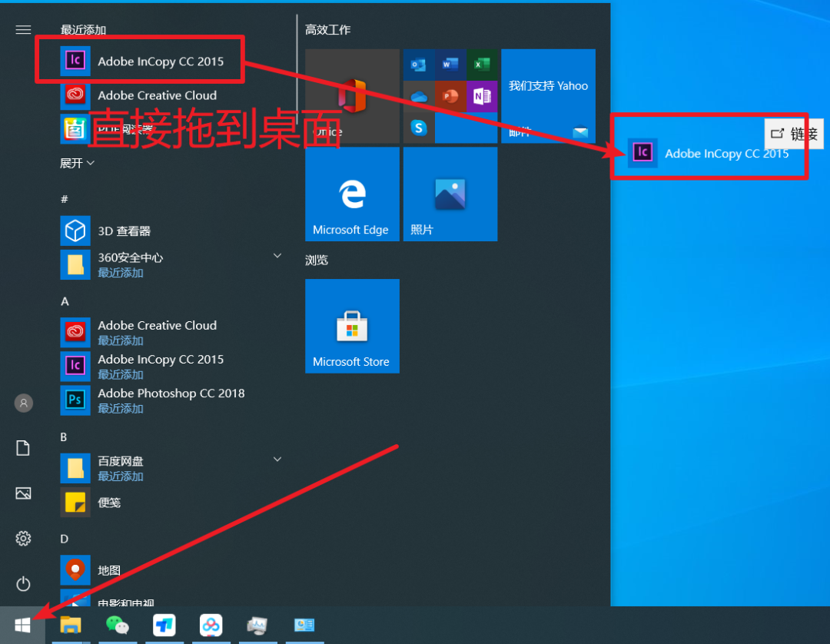Open the 照片 photos tile
830x644 pixels.
point(450,194)
